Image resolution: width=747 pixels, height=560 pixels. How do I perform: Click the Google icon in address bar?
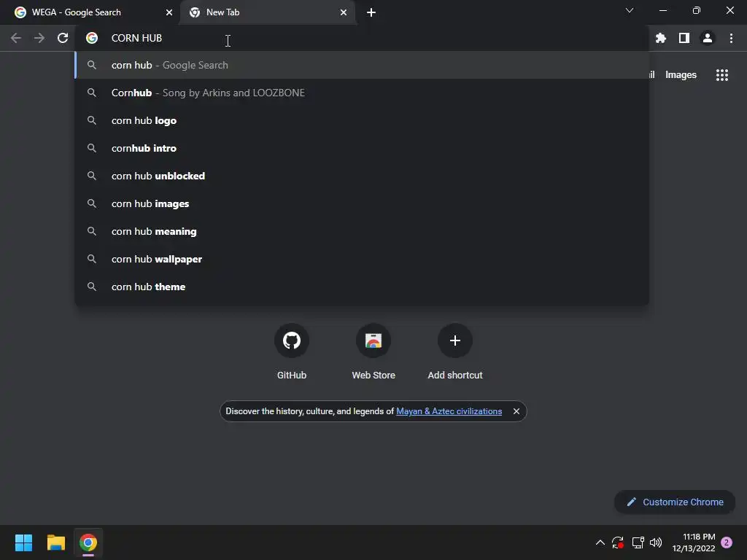point(92,38)
